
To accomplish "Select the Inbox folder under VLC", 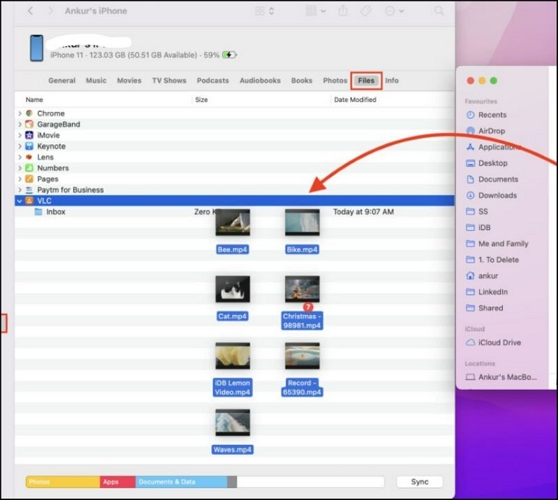I will [234, 212].
